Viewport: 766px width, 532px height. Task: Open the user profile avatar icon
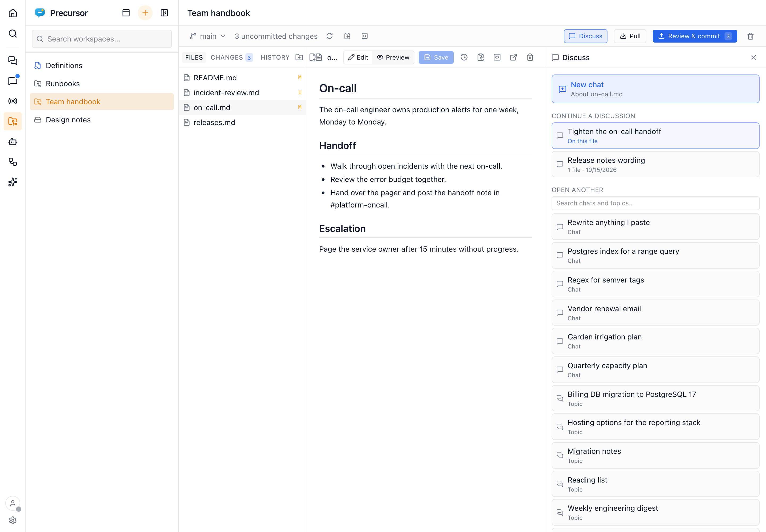[x=13, y=503]
